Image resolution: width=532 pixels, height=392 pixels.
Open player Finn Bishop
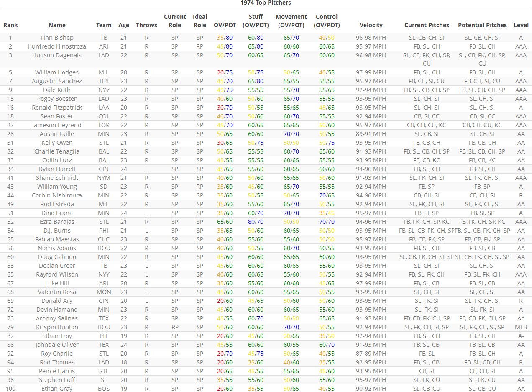tap(57, 38)
